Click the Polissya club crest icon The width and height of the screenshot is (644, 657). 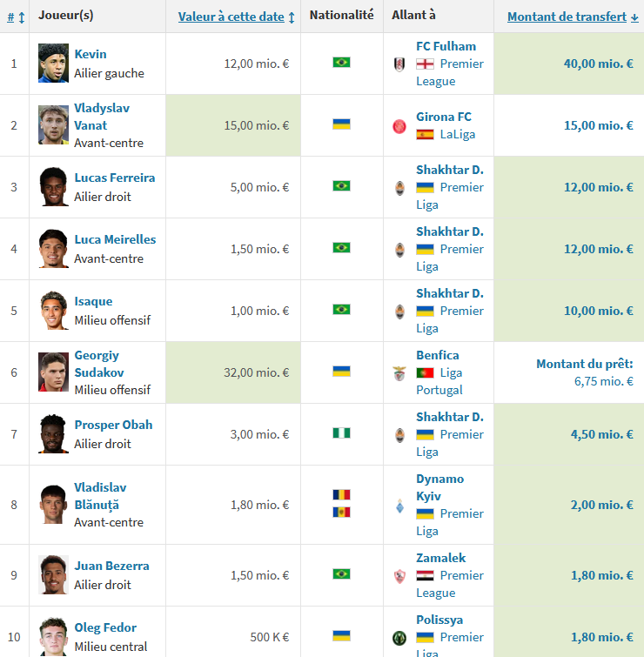(399, 638)
